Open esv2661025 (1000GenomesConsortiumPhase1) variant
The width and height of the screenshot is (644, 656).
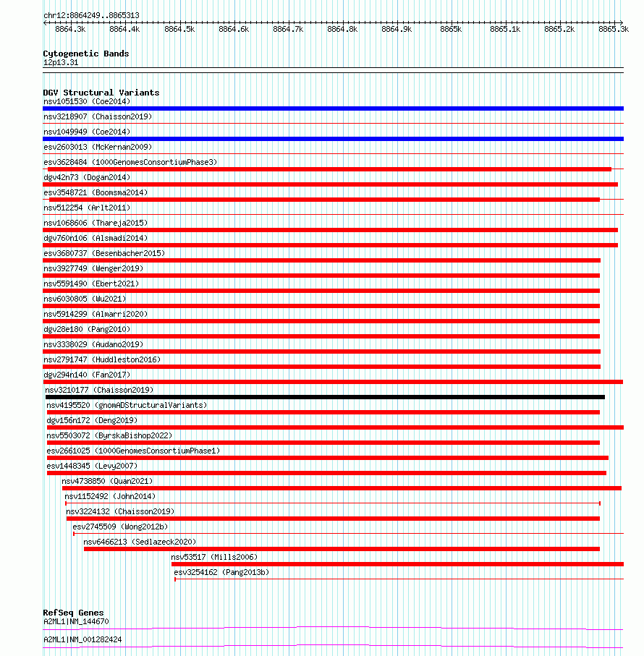point(133,451)
